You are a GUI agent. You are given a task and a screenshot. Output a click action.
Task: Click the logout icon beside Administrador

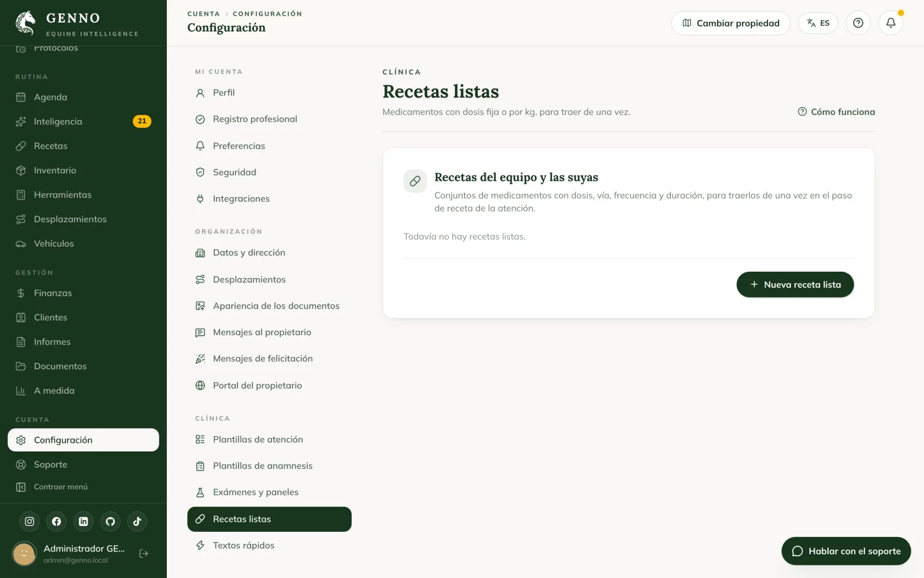tap(144, 554)
